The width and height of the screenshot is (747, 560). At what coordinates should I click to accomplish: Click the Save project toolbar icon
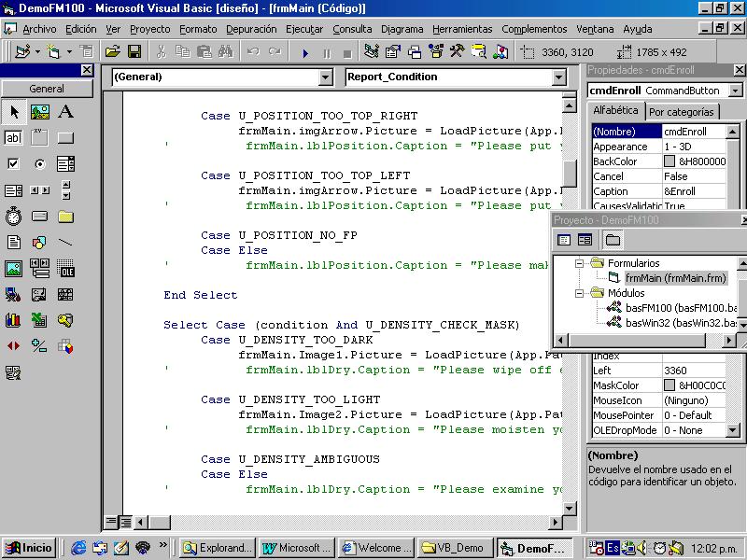click(x=134, y=52)
